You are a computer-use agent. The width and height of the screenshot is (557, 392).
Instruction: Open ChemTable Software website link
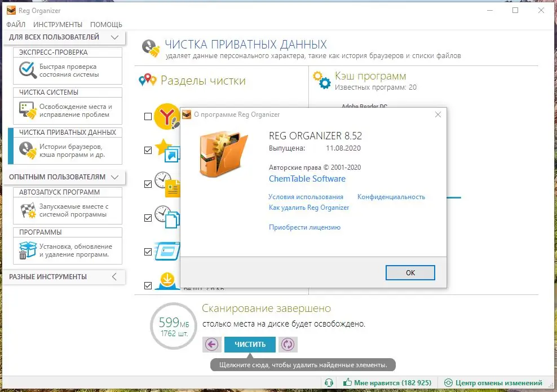coord(307,179)
